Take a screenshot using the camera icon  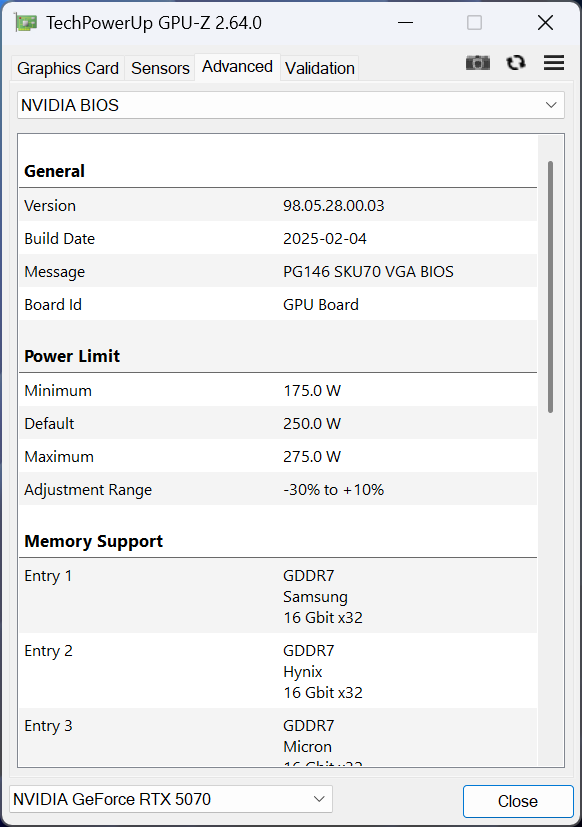(478, 62)
